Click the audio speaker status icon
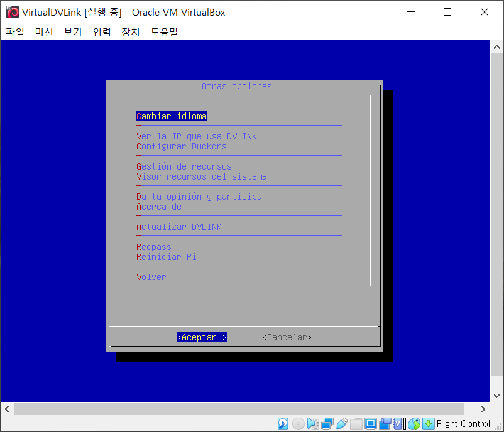Image resolution: width=504 pixels, height=432 pixels. pyautogui.click(x=312, y=424)
